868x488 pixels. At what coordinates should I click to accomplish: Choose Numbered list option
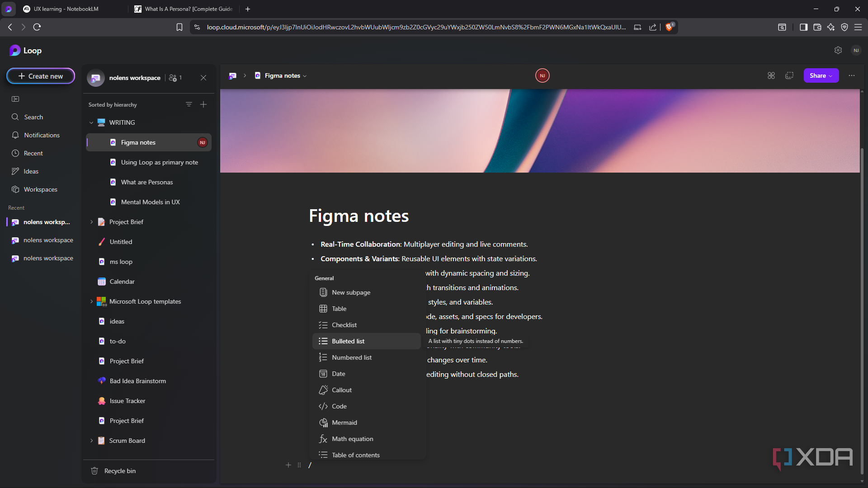(367, 357)
